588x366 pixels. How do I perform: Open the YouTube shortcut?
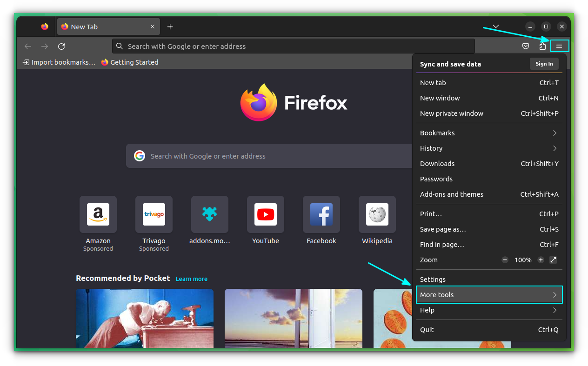point(265,214)
